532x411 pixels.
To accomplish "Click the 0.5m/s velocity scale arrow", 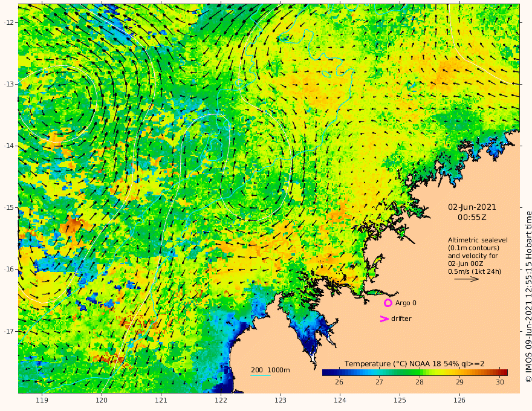I will 467,279.
